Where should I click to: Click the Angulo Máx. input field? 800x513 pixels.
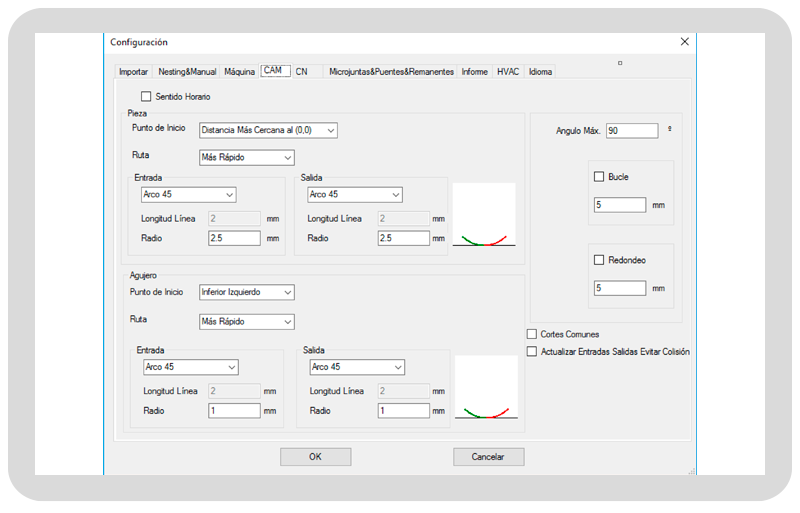(632, 131)
